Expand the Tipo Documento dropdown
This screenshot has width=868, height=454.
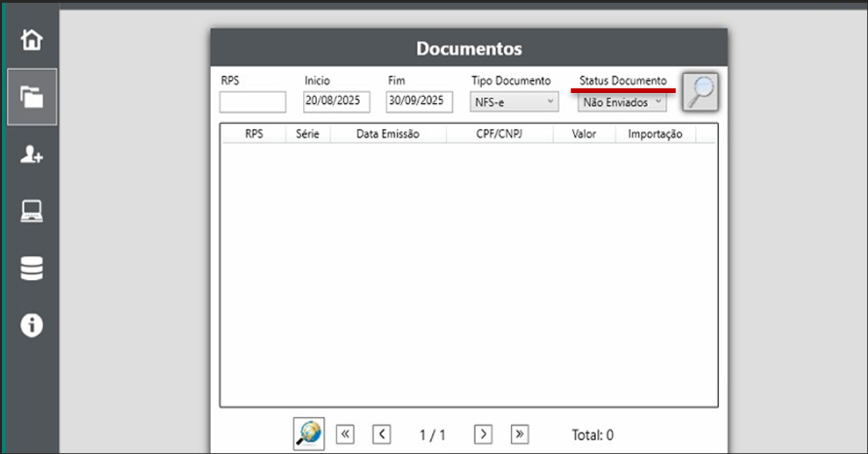[515, 102]
